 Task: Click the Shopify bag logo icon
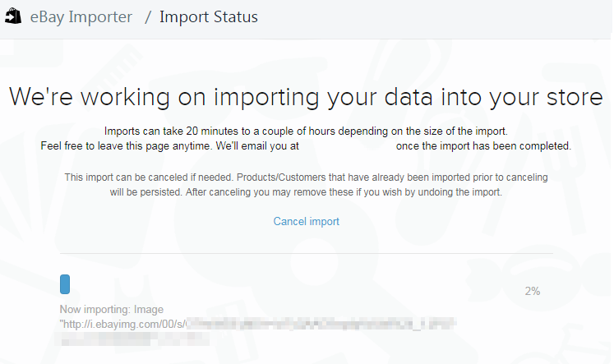point(12,17)
